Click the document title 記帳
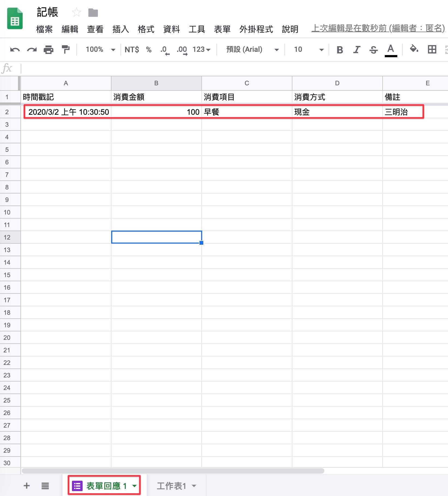The image size is (448, 496). coord(47,12)
